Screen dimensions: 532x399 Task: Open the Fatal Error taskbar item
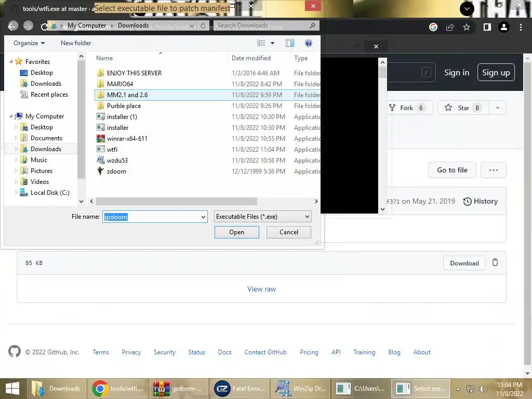click(x=240, y=389)
